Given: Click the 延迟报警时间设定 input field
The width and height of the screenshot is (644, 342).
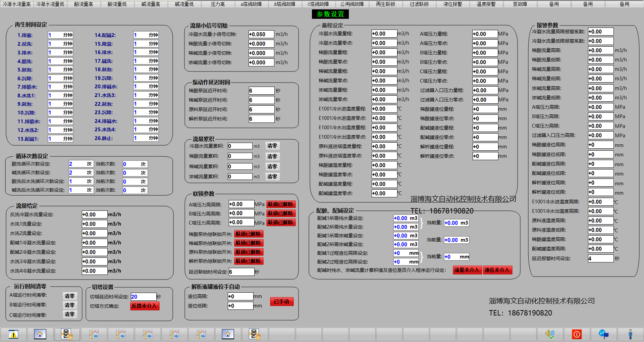Looking at the screenshot, I should tap(601, 258).
